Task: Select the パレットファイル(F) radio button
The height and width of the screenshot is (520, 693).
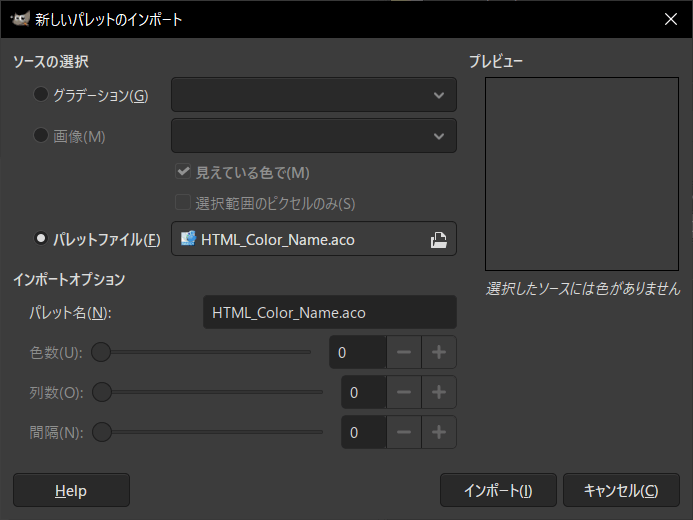Action: [41, 239]
